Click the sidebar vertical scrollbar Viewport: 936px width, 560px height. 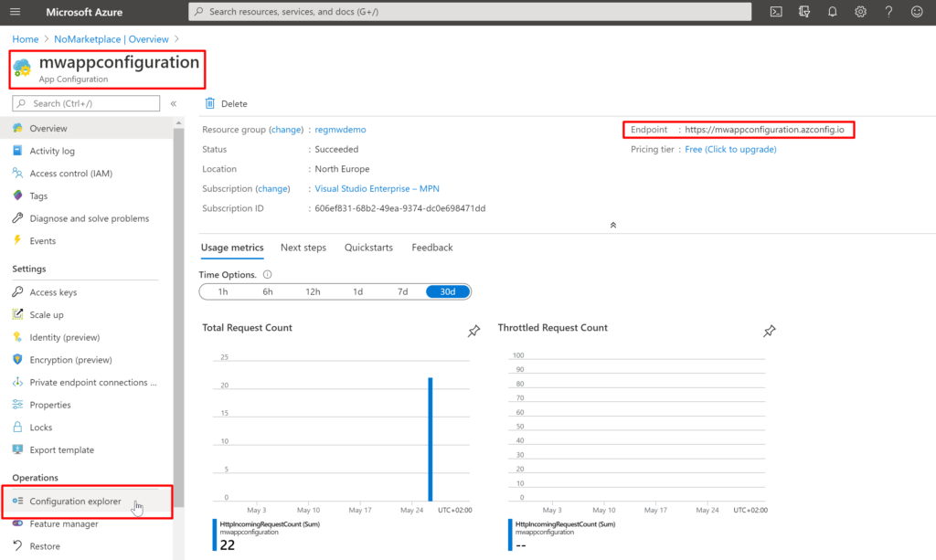coord(178,316)
